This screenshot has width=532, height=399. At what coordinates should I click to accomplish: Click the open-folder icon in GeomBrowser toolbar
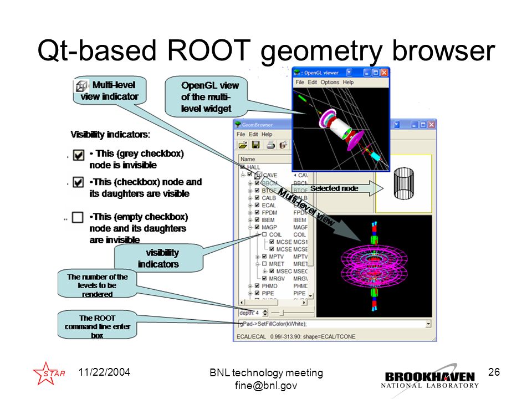(243, 145)
